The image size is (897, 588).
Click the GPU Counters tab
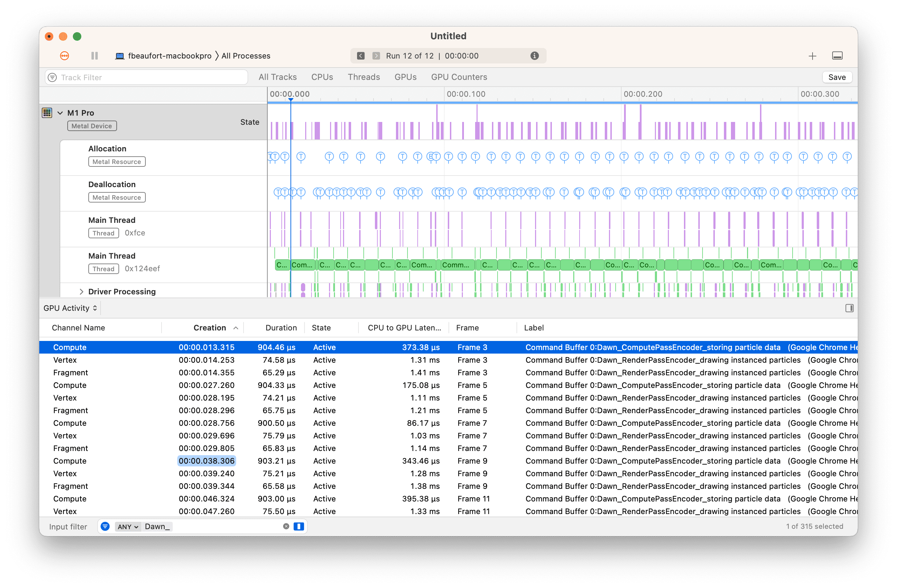point(459,77)
